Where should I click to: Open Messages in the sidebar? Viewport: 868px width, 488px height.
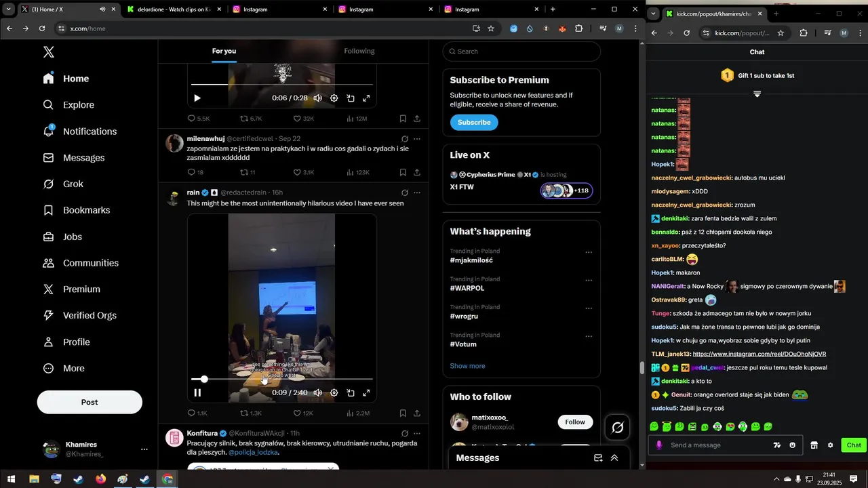73,158
